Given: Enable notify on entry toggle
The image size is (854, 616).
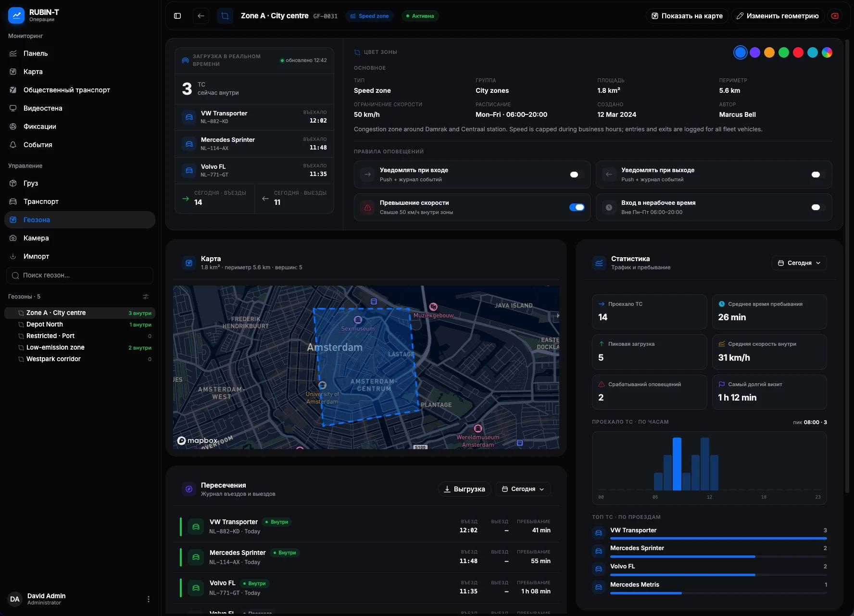Looking at the screenshot, I should point(577,175).
